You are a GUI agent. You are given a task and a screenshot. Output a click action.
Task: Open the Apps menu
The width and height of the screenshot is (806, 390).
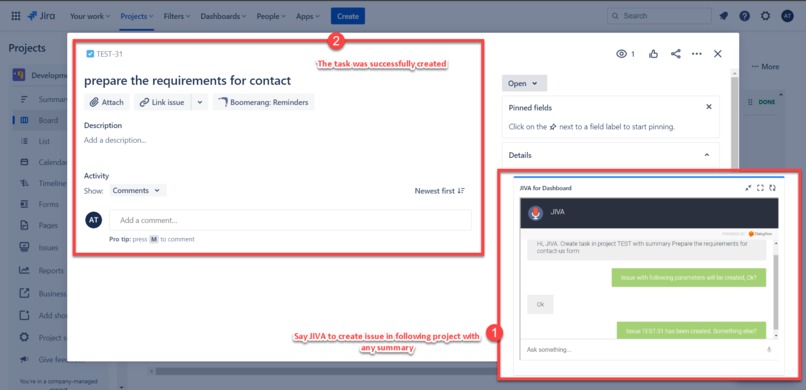coord(307,16)
